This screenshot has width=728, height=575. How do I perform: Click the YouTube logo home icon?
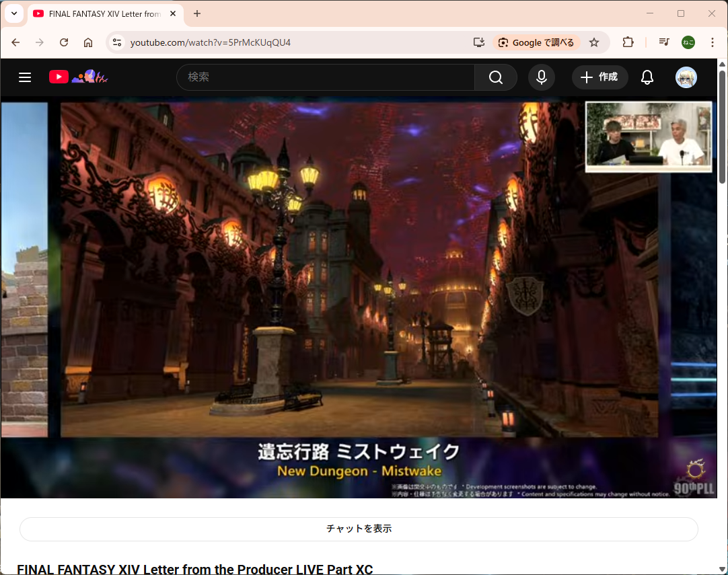tap(59, 77)
